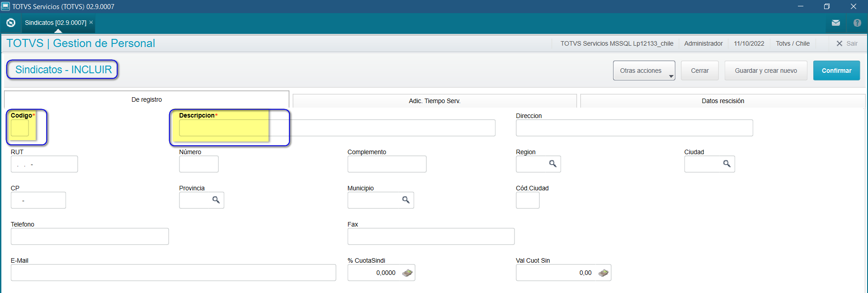
Task: Focus the Número input field
Action: 199,164
